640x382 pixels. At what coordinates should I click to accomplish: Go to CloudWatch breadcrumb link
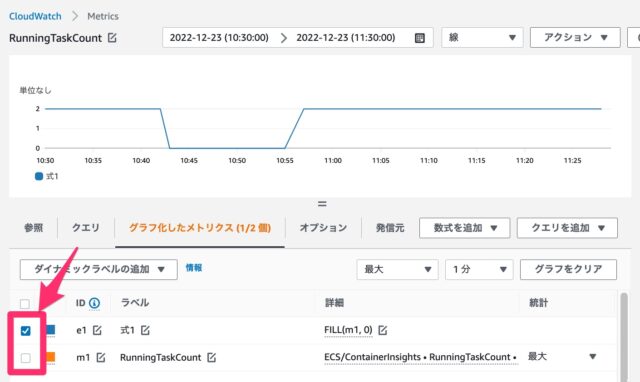(x=35, y=16)
